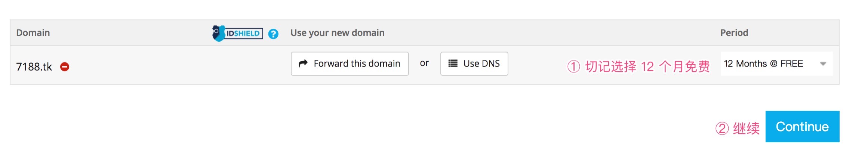Select the 7188.tk domain name text

coord(34,67)
